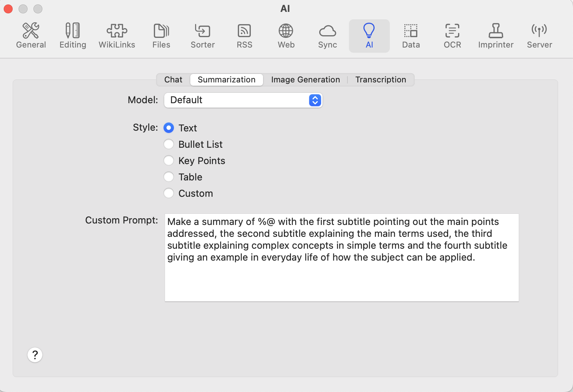Open the General preferences pane

click(x=31, y=36)
